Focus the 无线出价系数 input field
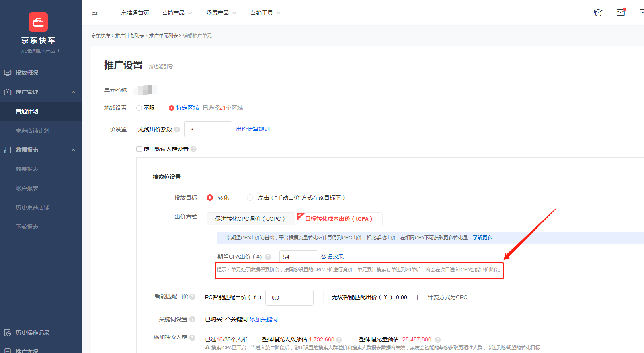Image resolution: width=644 pixels, height=353 pixels. (x=208, y=129)
